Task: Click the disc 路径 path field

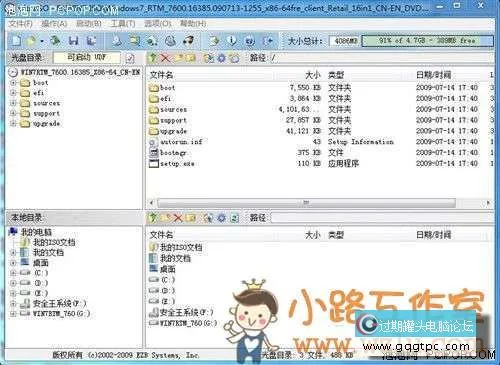Action: pyautogui.click(x=382, y=58)
